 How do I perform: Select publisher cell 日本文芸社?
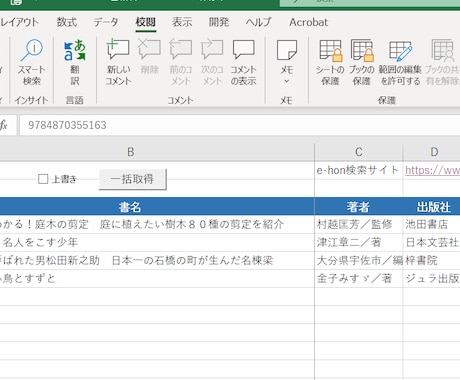(x=432, y=242)
